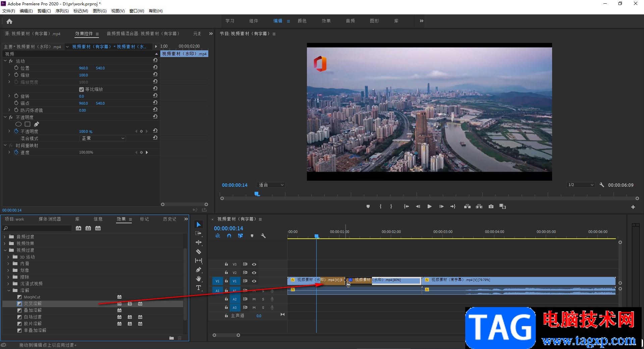
Task: Click rectangle mask icon under opacity
Action: click(28, 124)
